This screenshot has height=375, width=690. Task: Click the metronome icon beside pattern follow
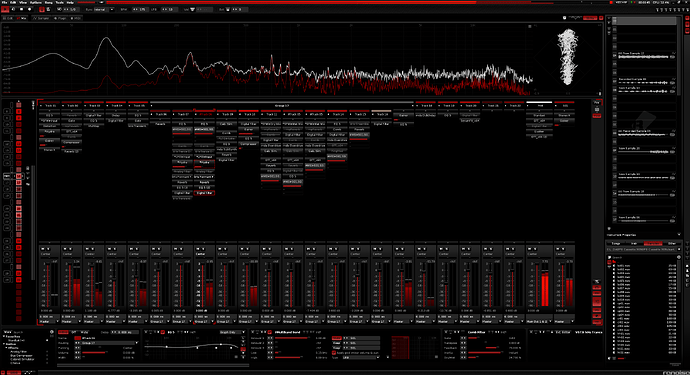point(48,9)
